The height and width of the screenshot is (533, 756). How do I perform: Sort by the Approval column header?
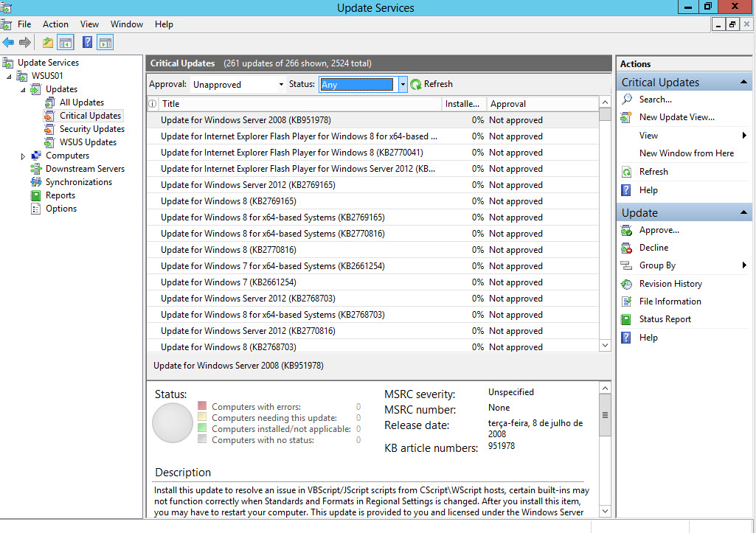(x=542, y=104)
